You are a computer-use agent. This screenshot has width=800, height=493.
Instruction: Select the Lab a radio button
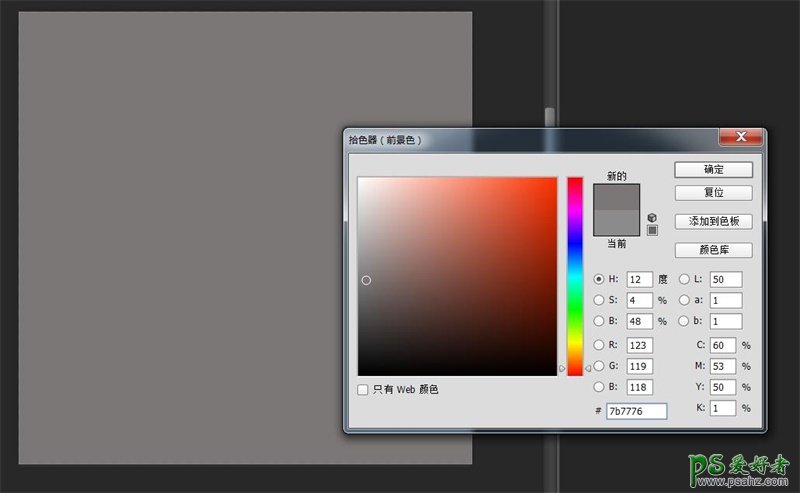tap(684, 300)
